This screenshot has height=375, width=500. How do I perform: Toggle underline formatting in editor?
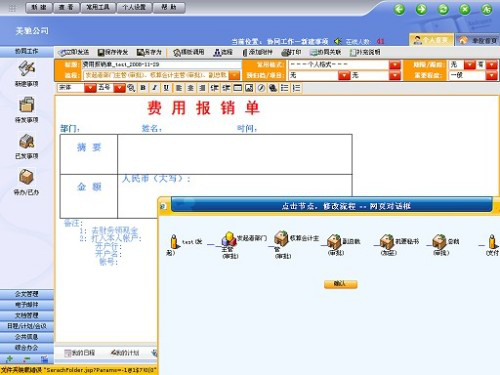click(x=166, y=88)
